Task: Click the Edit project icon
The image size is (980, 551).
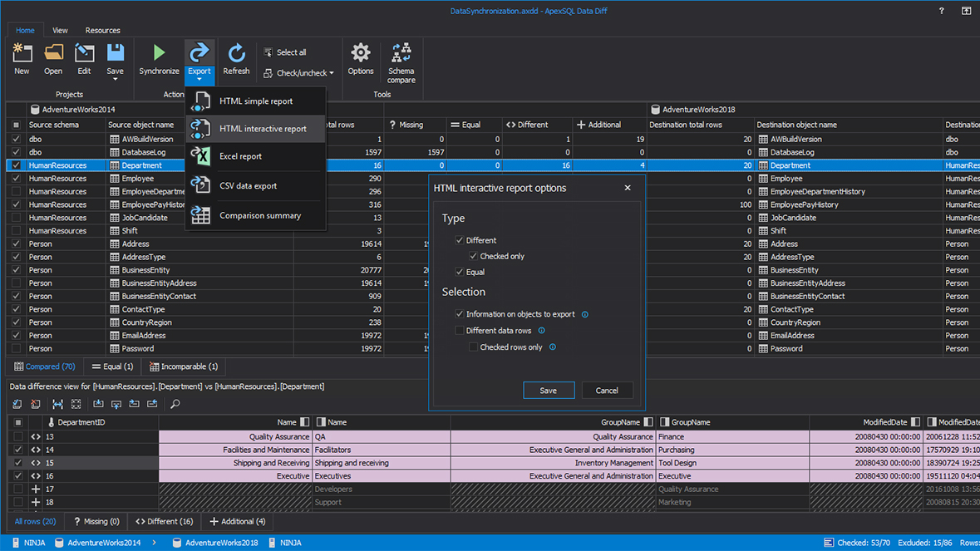Action: click(84, 53)
